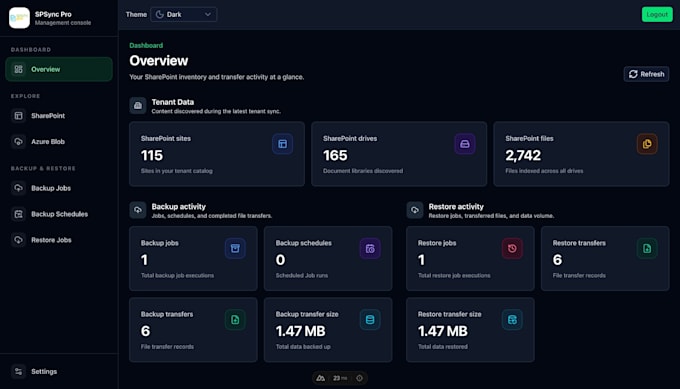Open Azure Blob in the sidebar
Viewport: 680px width, 389px height.
coord(59,141)
